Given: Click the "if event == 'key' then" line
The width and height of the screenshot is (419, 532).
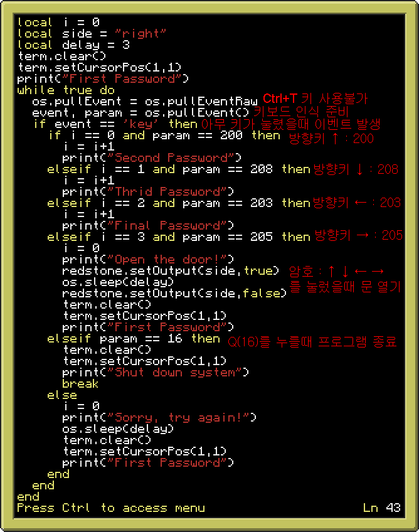Looking at the screenshot, I should tap(115, 124).
